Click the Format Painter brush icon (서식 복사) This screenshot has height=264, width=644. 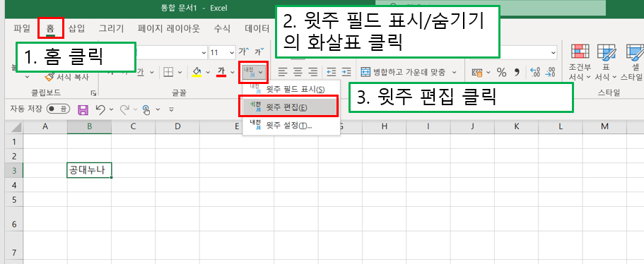tap(49, 77)
